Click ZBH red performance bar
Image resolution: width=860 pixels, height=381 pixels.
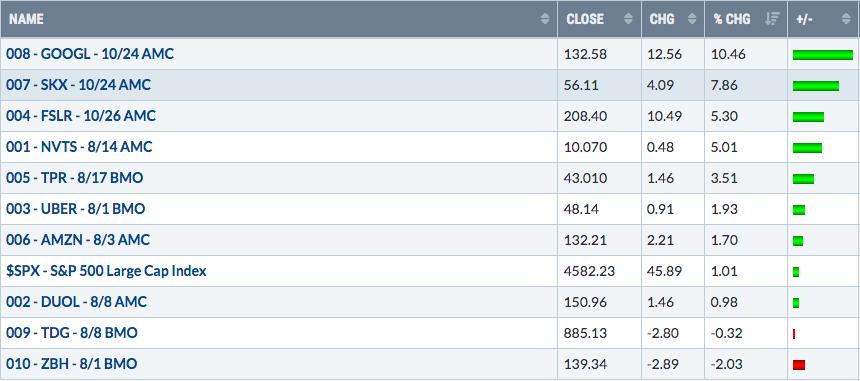pyautogui.click(x=799, y=365)
